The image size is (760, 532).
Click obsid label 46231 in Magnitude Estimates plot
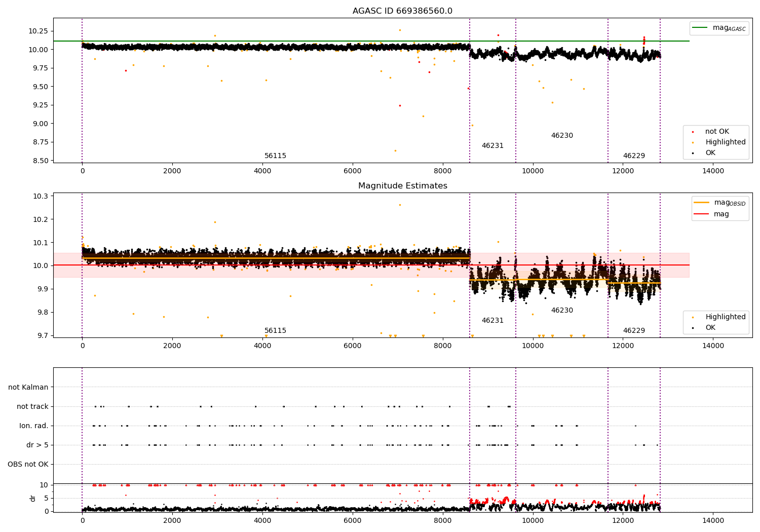pyautogui.click(x=492, y=321)
